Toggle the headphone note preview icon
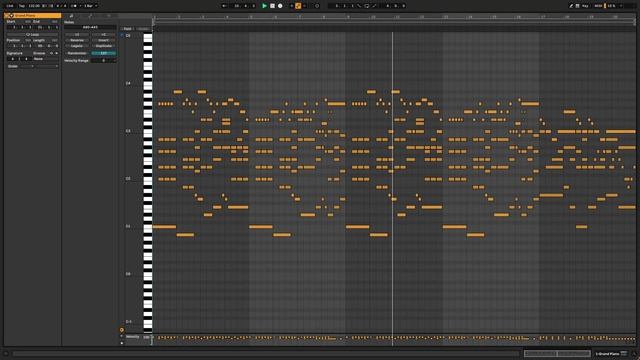The width and height of the screenshot is (640, 360). (x=122, y=36)
